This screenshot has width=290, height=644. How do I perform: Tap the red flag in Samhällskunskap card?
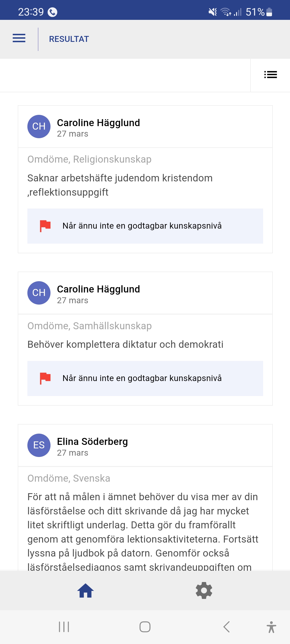[45, 378]
